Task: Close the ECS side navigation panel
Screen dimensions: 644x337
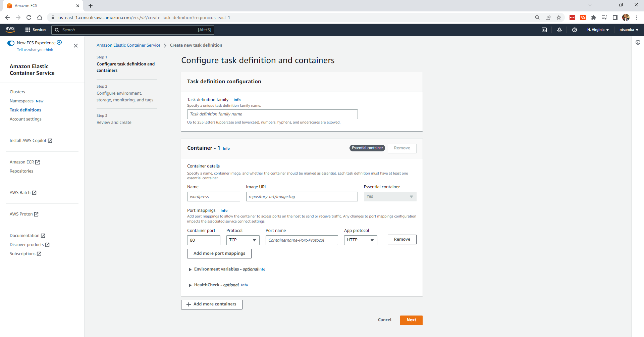Action: pos(76,46)
